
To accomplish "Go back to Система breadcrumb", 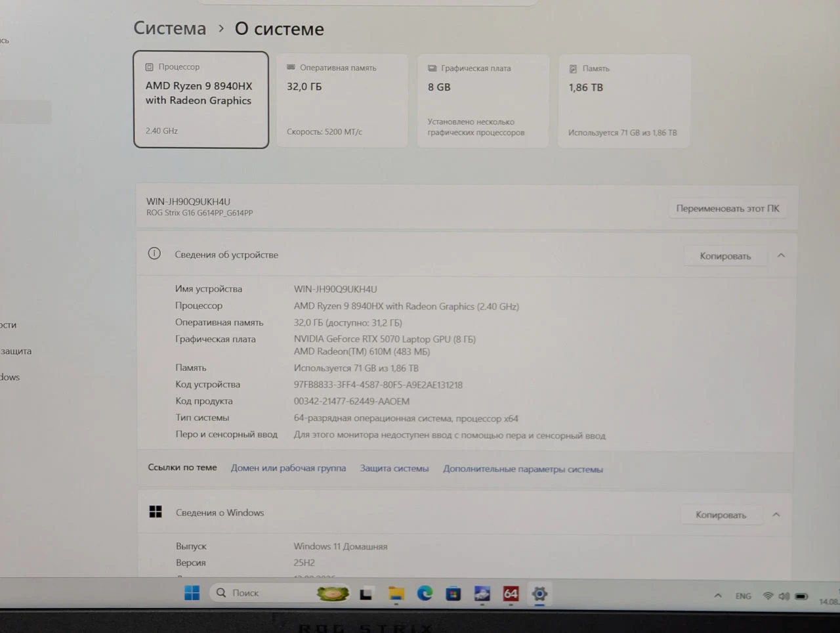I will pos(170,28).
